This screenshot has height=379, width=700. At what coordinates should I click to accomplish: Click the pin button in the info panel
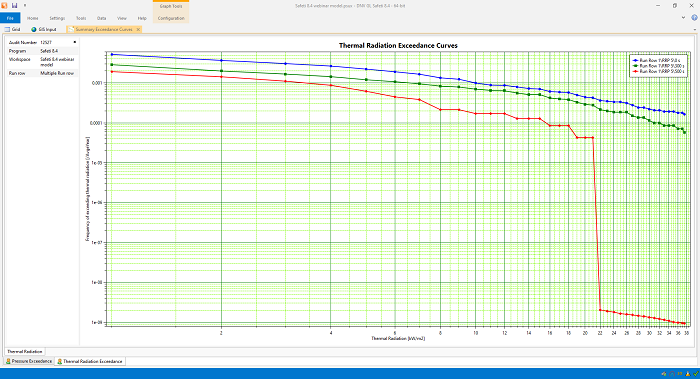pos(75,42)
